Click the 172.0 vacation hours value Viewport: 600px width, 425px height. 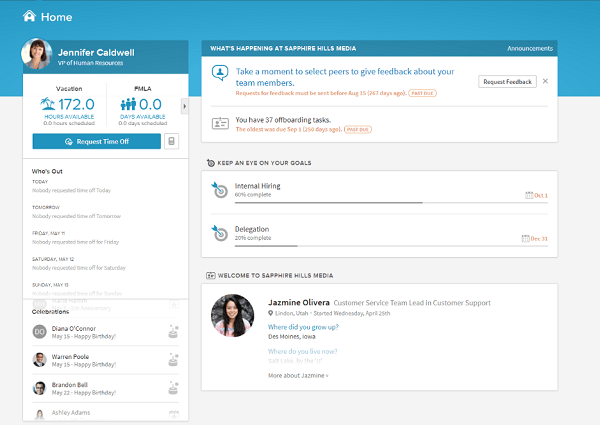tap(76, 104)
